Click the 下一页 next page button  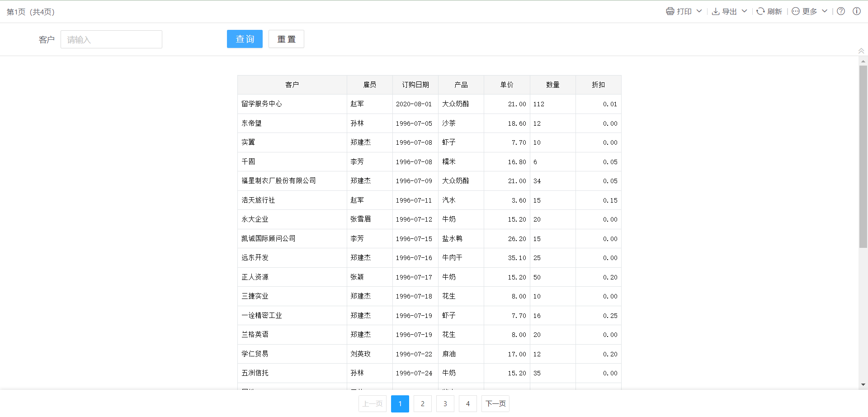495,404
